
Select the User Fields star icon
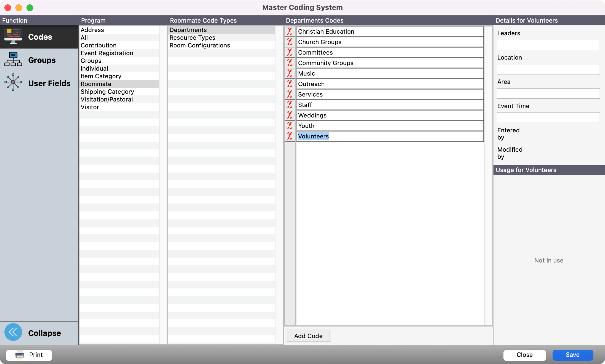13,82
